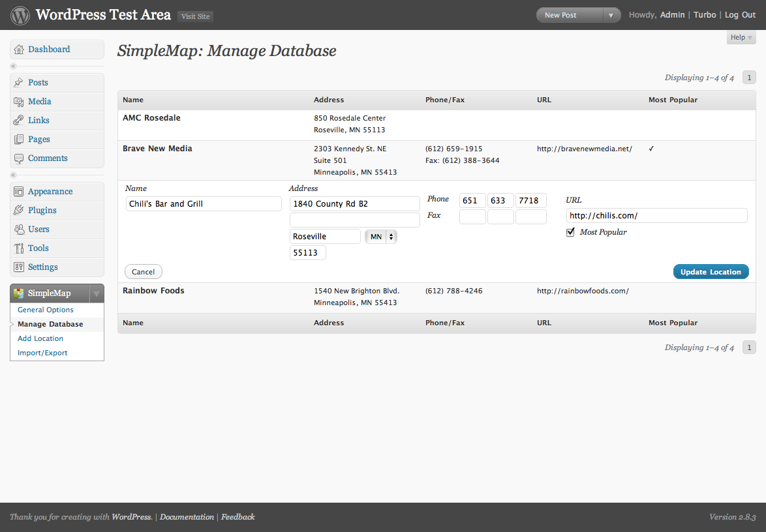The height and width of the screenshot is (532, 766).
Task: Go to Add Location submenu item
Action: [40, 338]
